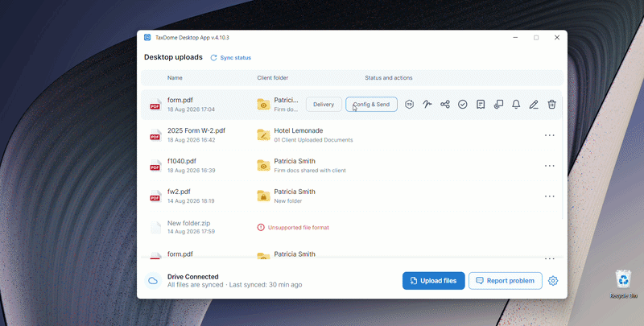The width and height of the screenshot is (644, 326).
Task: Open settings via the gear icon
Action: point(553,281)
